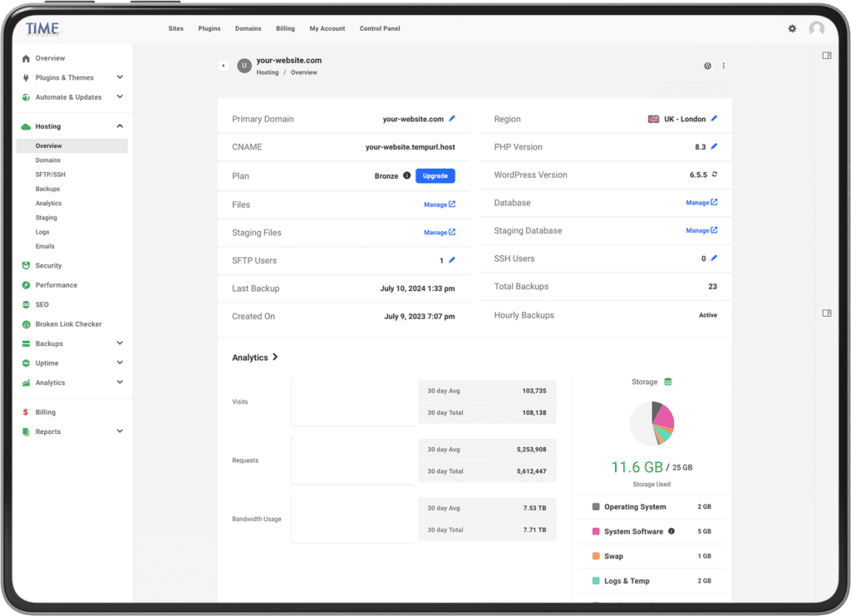
Task: Open the Analytics section chevron
Action: [275, 357]
